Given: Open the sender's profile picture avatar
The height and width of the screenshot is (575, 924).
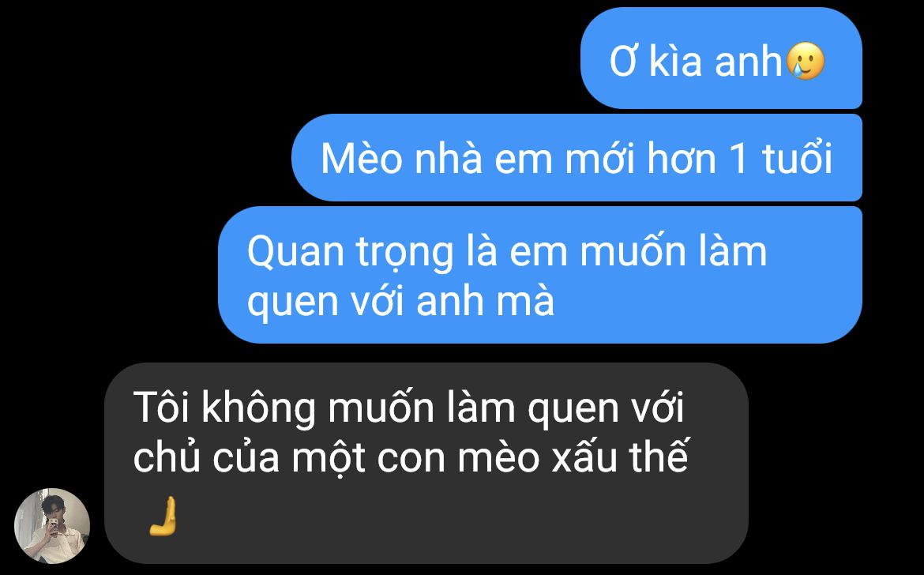Looking at the screenshot, I should coord(52,526).
